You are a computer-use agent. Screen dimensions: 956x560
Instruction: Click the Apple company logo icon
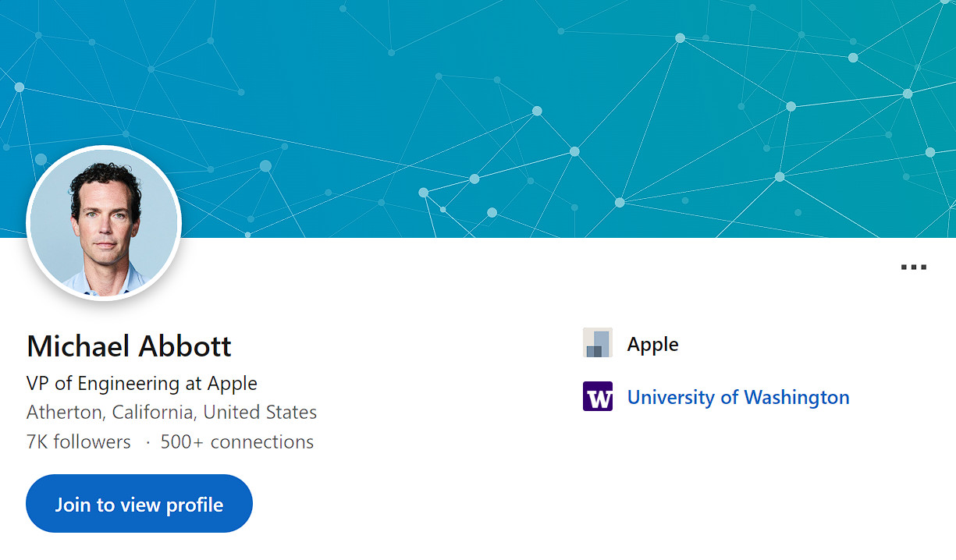pyautogui.click(x=598, y=343)
